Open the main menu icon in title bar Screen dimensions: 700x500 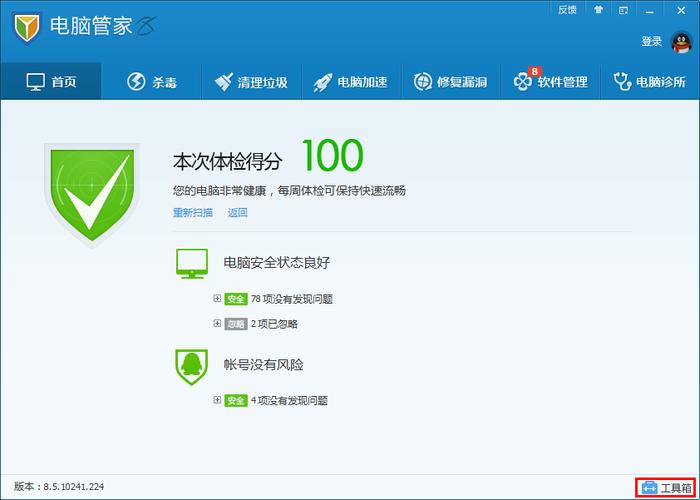(x=624, y=10)
